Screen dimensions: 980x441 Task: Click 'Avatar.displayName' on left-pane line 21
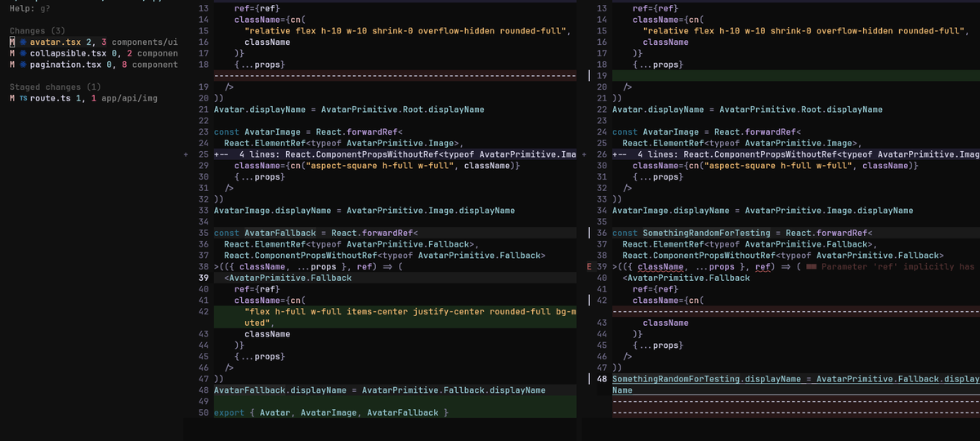pyautogui.click(x=259, y=109)
